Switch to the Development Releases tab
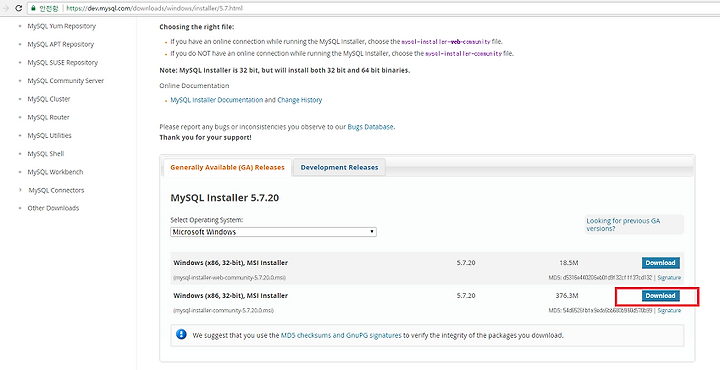The height and width of the screenshot is (370, 720). coord(339,168)
